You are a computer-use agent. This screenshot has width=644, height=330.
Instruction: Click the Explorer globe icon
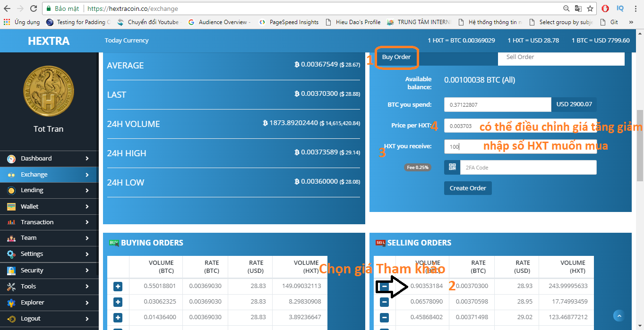pos(11,303)
